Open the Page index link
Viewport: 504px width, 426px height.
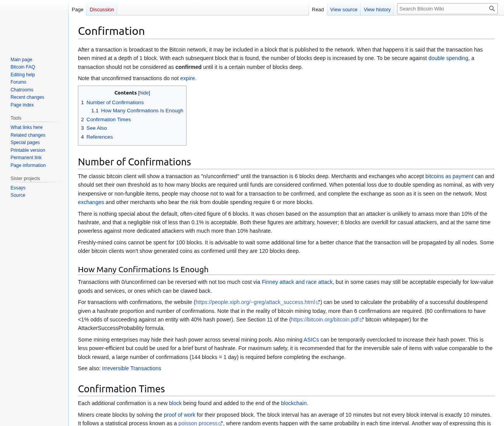(22, 105)
